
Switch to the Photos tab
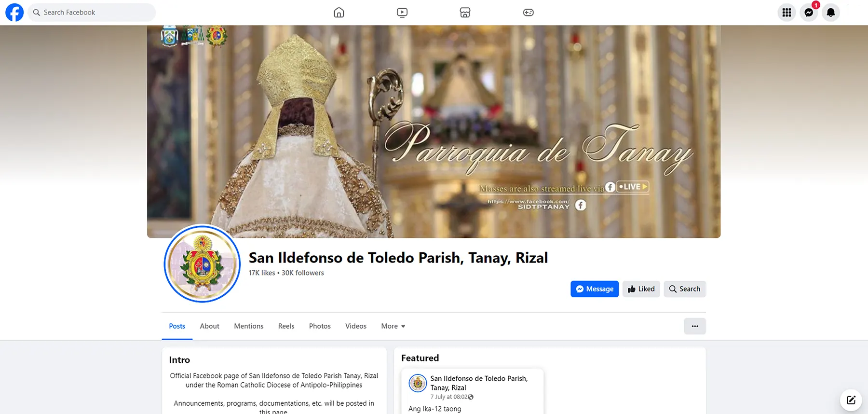pyautogui.click(x=320, y=326)
